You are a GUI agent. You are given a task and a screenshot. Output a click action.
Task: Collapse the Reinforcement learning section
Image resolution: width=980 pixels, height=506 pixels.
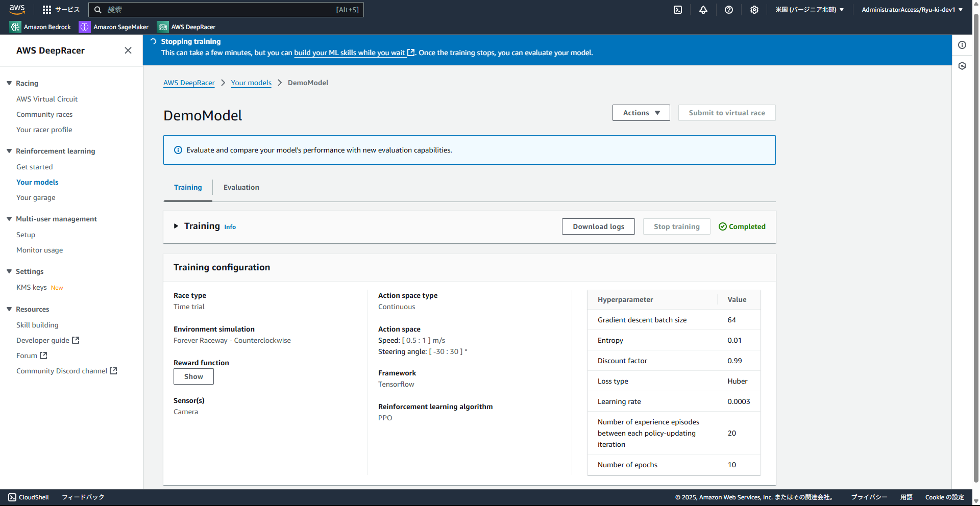[x=9, y=151]
